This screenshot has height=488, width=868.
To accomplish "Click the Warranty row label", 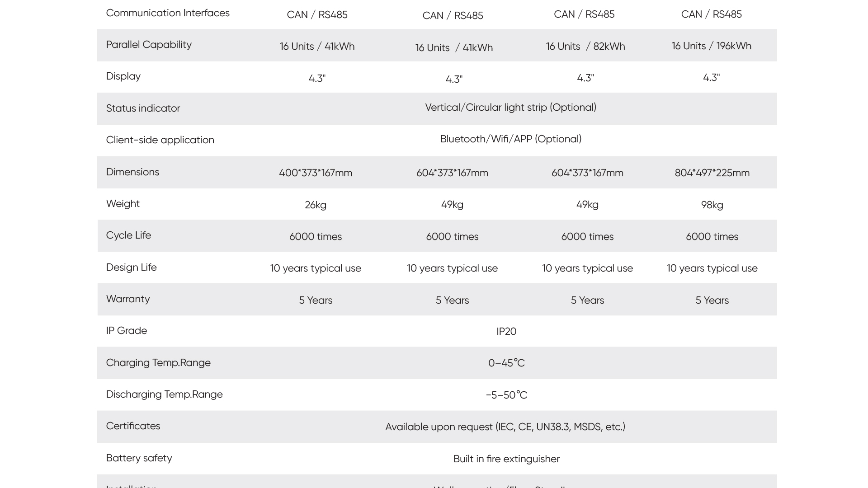I will pos(128,299).
